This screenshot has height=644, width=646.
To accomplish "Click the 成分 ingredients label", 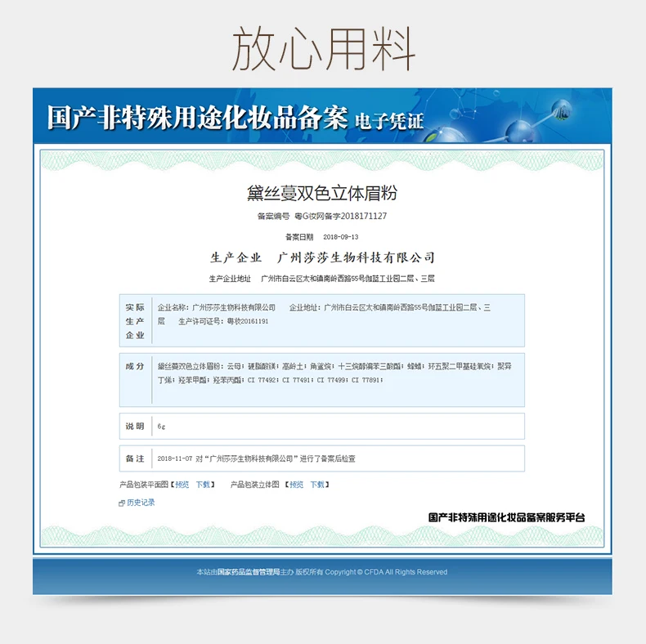I will pos(135,366).
